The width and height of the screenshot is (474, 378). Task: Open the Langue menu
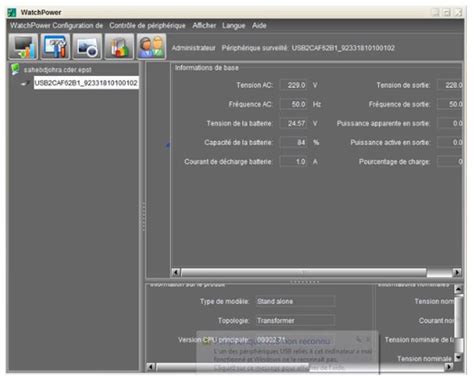[234, 26]
